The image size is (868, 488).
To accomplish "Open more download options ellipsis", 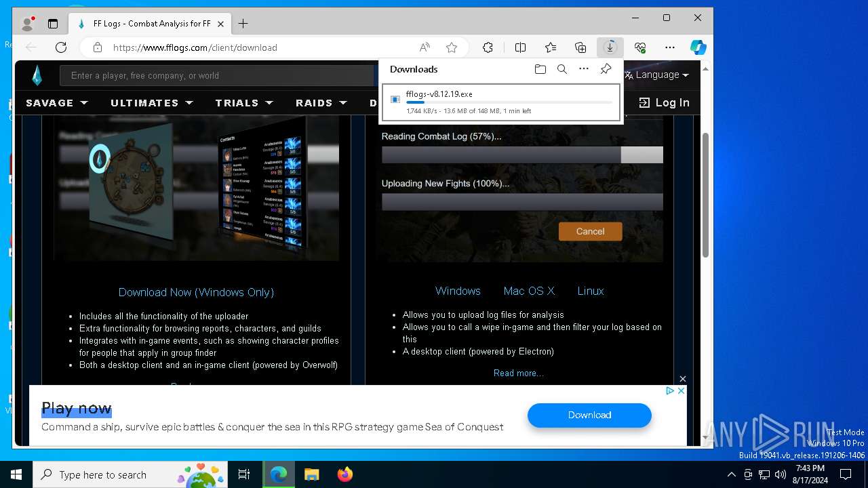I will (584, 69).
